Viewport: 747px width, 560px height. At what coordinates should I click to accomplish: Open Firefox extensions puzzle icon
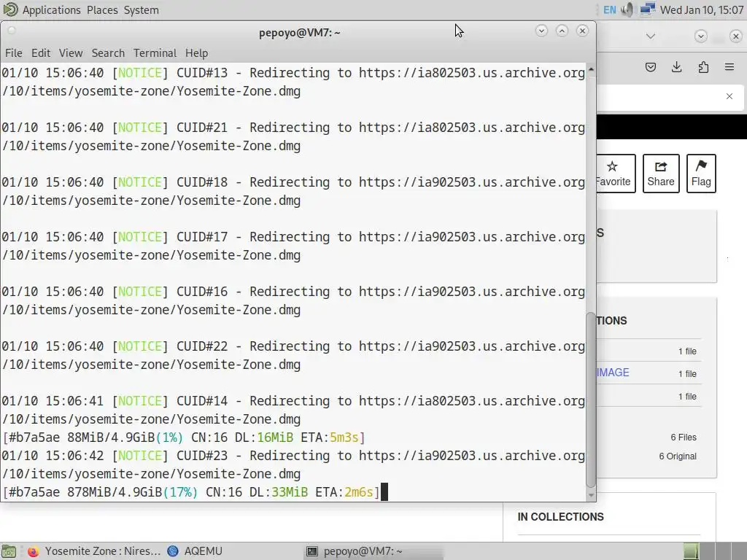click(703, 67)
